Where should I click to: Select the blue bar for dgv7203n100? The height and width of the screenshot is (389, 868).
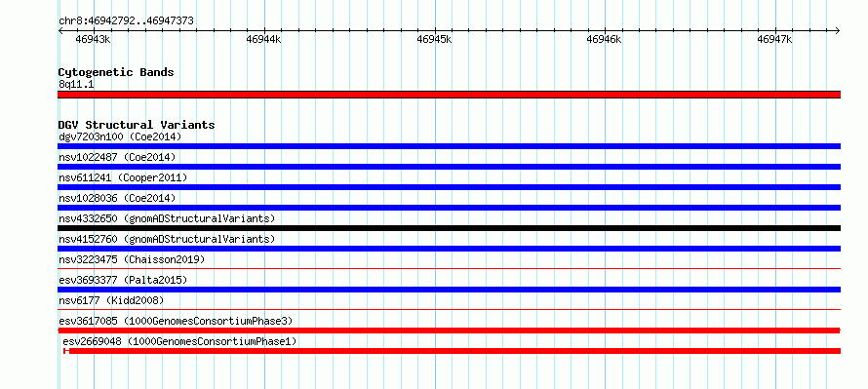[449, 146]
